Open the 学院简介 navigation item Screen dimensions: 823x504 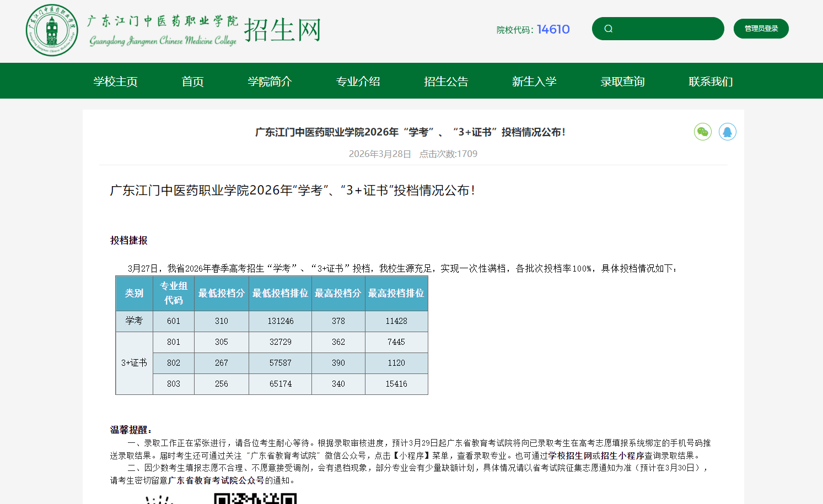coord(271,81)
